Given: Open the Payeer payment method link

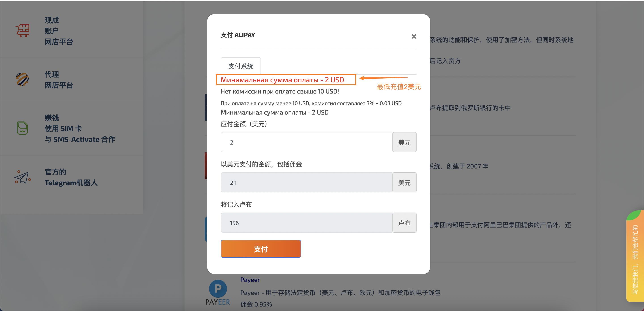Looking at the screenshot, I should coord(250,280).
